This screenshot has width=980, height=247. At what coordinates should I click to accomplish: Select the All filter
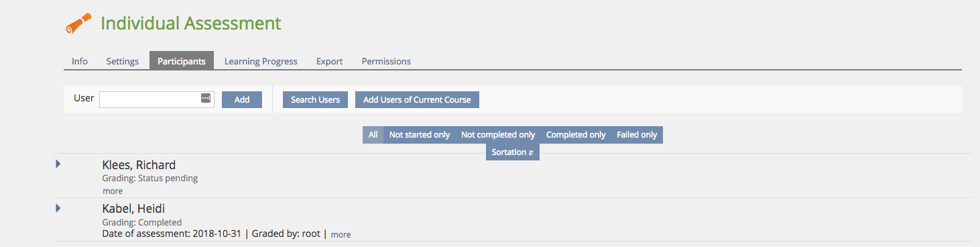tap(373, 135)
